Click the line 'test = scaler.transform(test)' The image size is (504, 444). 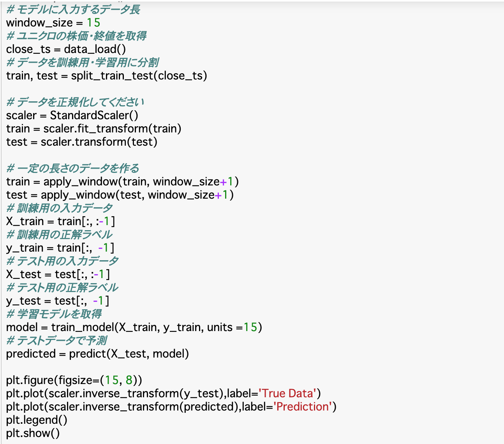tap(82, 142)
